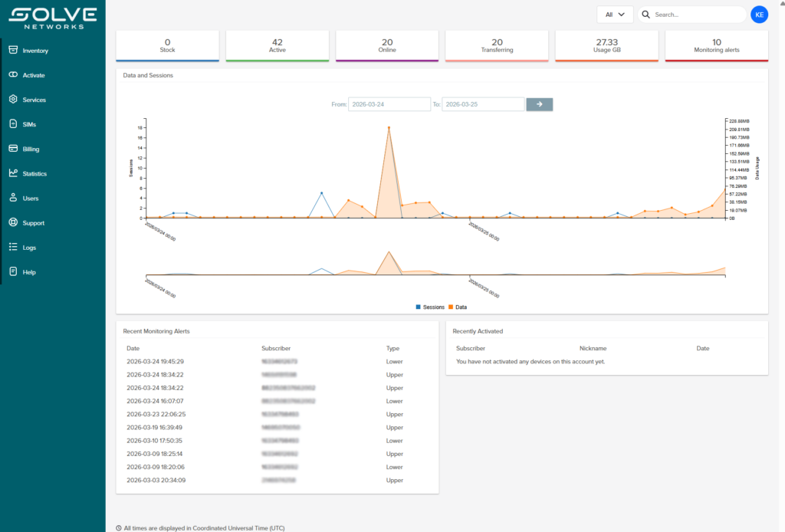Screen dimensions: 785x532
Task: Click the Nickname column header
Action: pos(593,348)
